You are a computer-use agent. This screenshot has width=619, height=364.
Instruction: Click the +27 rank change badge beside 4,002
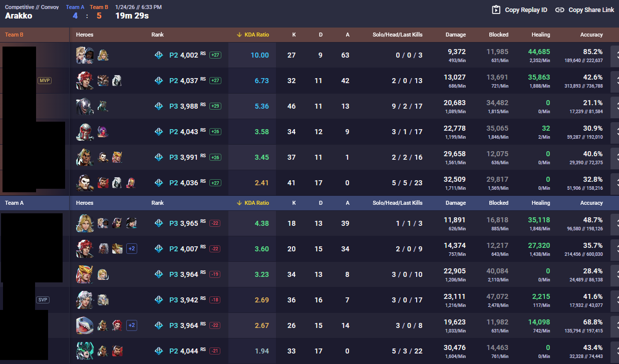[x=215, y=55]
